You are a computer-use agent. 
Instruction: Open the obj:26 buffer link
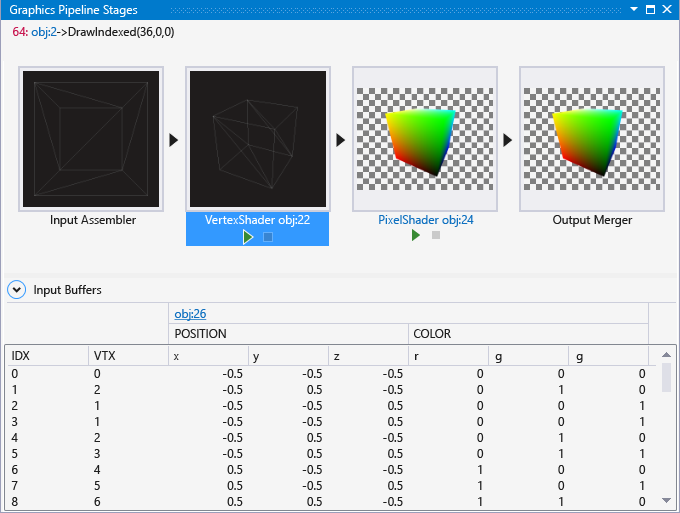coord(190,314)
